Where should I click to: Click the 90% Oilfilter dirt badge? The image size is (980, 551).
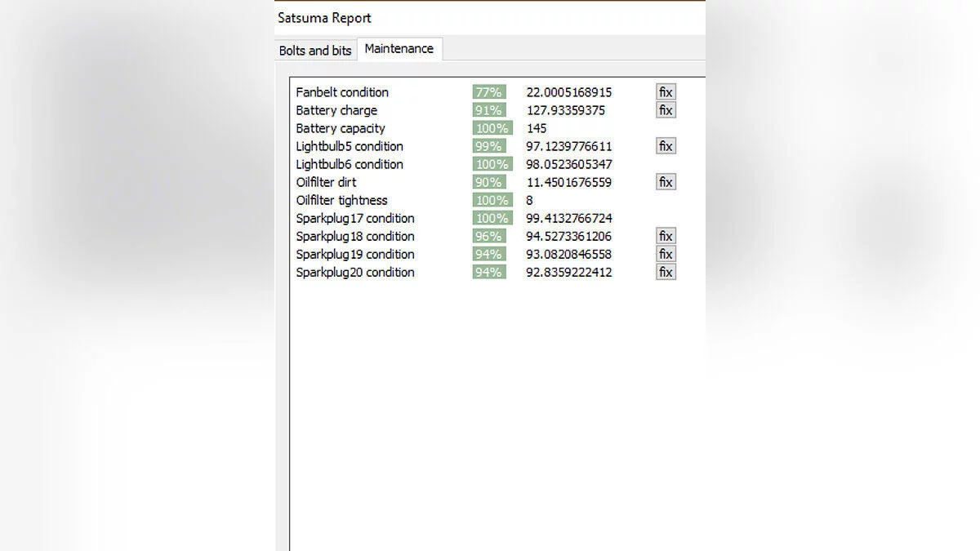point(489,182)
